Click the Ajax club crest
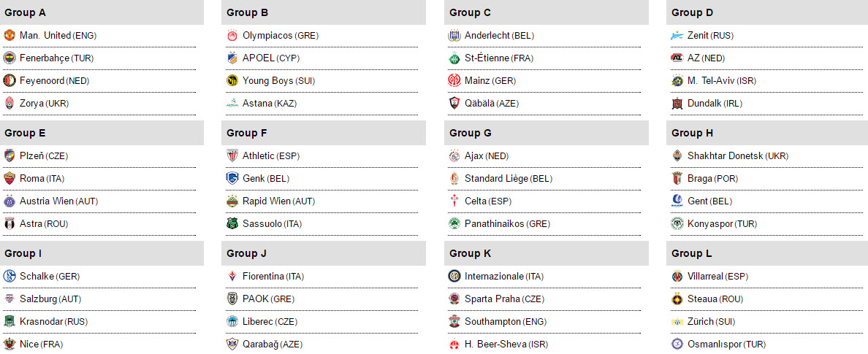This screenshot has width=868, height=354. click(454, 156)
